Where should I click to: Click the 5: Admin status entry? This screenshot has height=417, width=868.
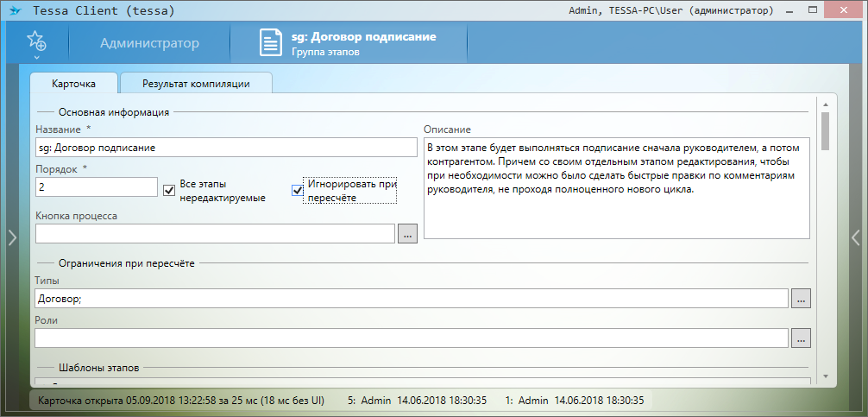[x=418, y=400]
